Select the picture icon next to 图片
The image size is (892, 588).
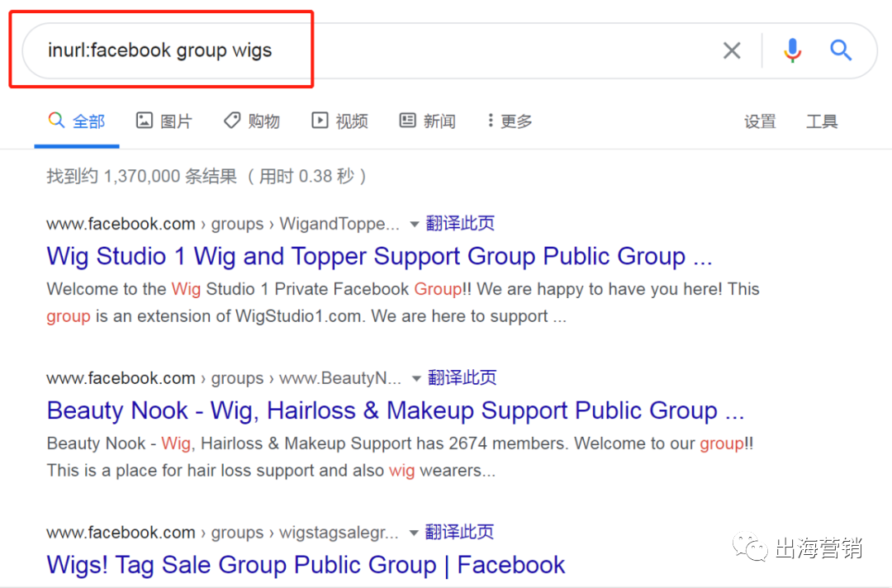145,121
